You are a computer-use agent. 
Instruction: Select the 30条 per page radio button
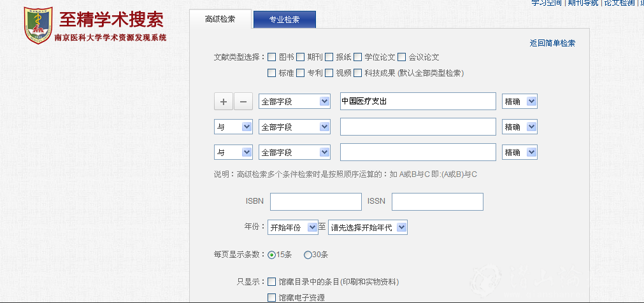[308, 255]
